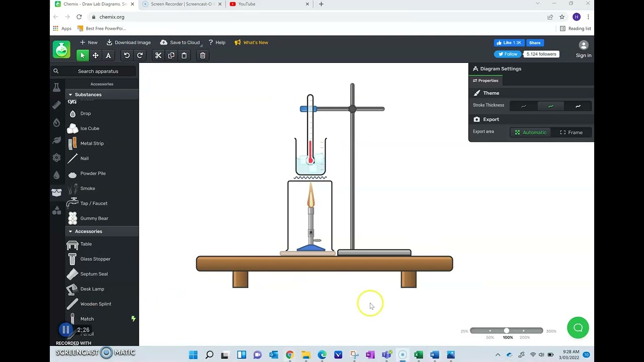Choose the thick stroke thickness
This screenshot has height=362, width=644.
point(578,106)
